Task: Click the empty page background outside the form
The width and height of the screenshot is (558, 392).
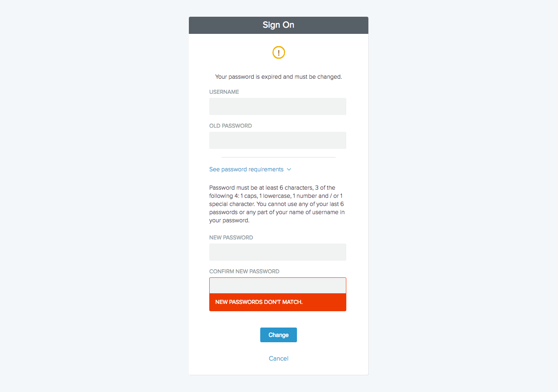Action: pyautogui.click(x=82, y=196)
